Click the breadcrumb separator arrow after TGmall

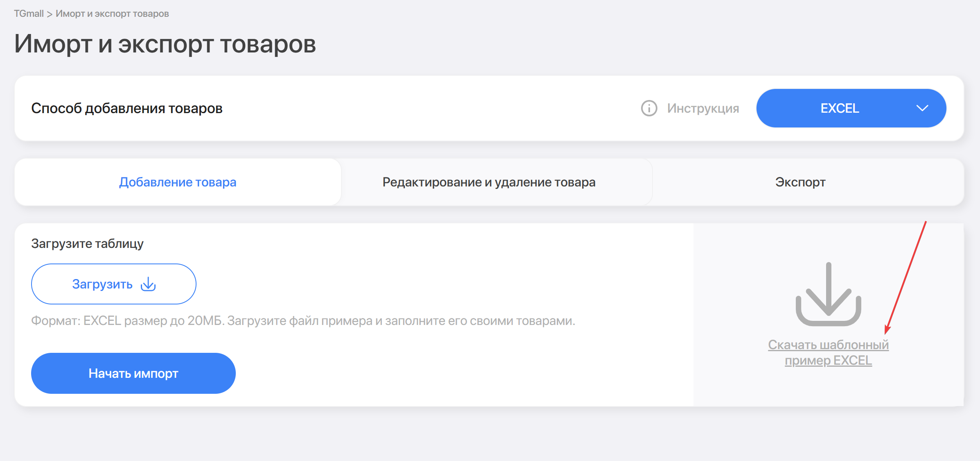pyautogui.click(x=50, y=14)
